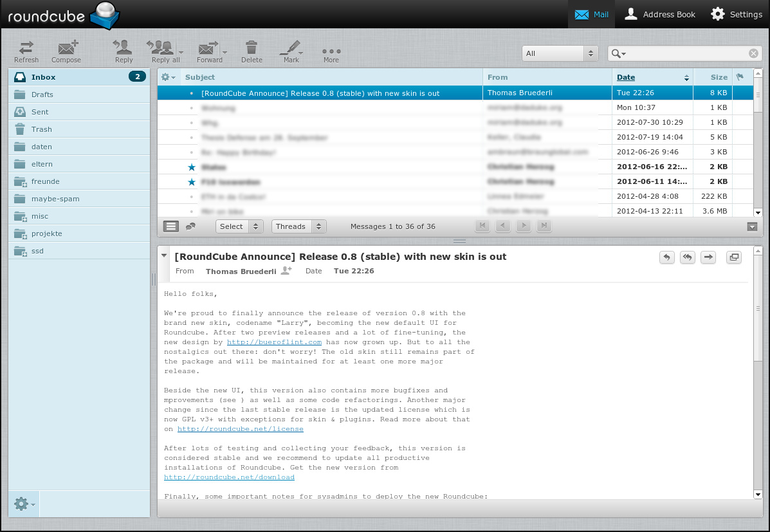Open the Settings tab
Image resolution: width=770 pixels, height=532 pixels.
[x=737, y=14]
